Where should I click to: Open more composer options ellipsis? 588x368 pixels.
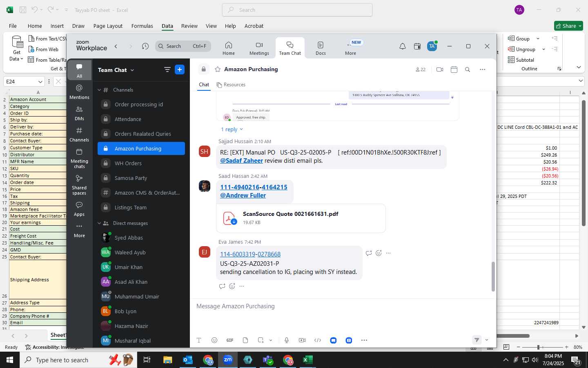pos(364,340)
